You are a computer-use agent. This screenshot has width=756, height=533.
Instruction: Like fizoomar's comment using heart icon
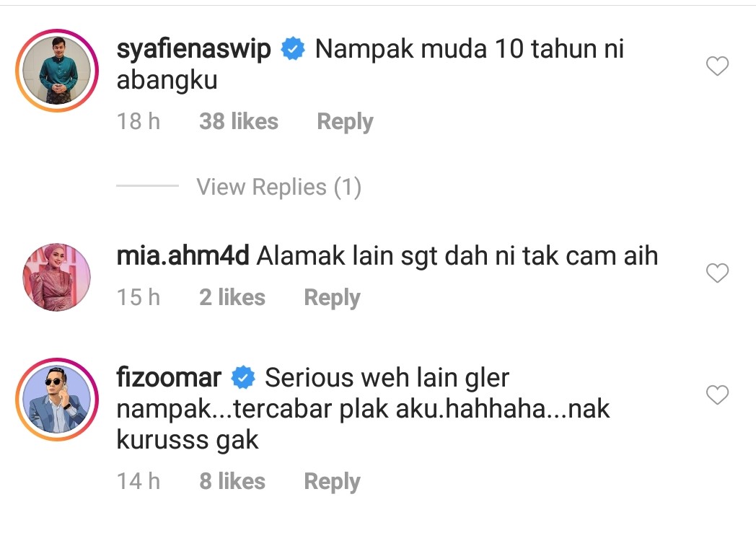click(717, 395)
